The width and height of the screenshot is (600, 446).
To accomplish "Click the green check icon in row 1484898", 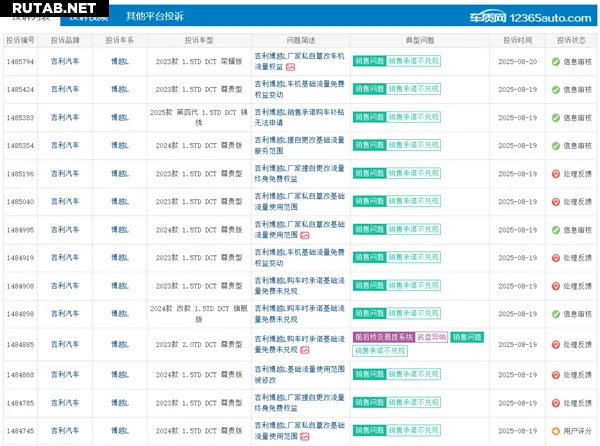I will [x=556, y=314].
